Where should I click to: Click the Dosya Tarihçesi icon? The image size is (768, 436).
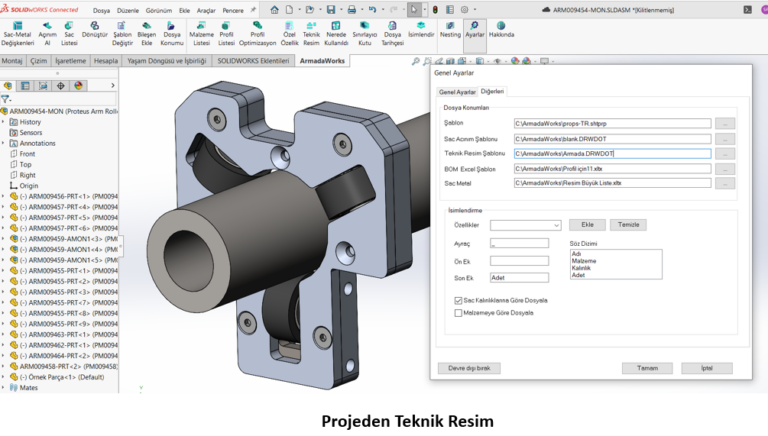(x=392, y=27)
